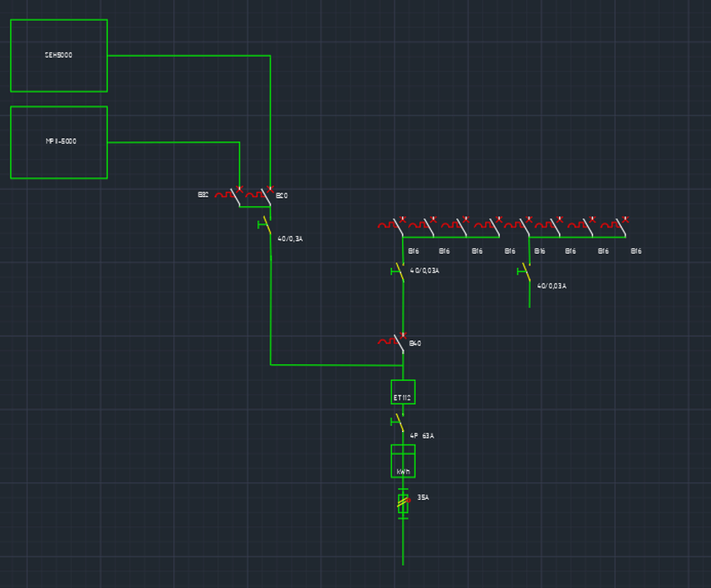
Task: Pick the rightmost B16 label in the row
Action: pos(636,251)
